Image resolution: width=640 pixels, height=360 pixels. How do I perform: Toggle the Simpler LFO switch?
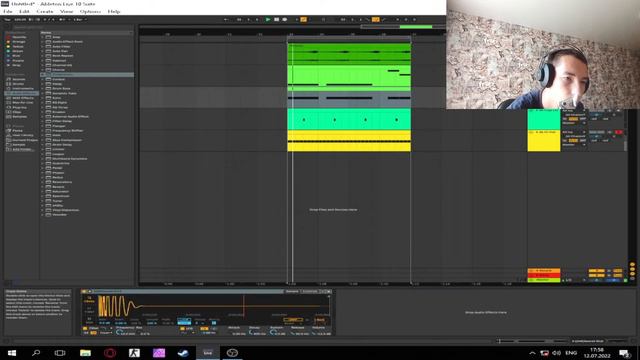coord(182,328)
